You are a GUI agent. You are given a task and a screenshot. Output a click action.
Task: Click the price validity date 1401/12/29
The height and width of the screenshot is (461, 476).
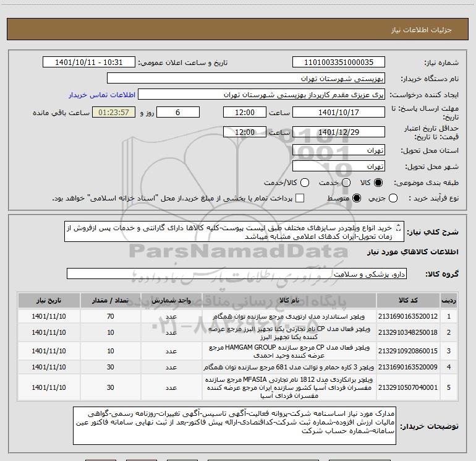(x=339, y=132)
